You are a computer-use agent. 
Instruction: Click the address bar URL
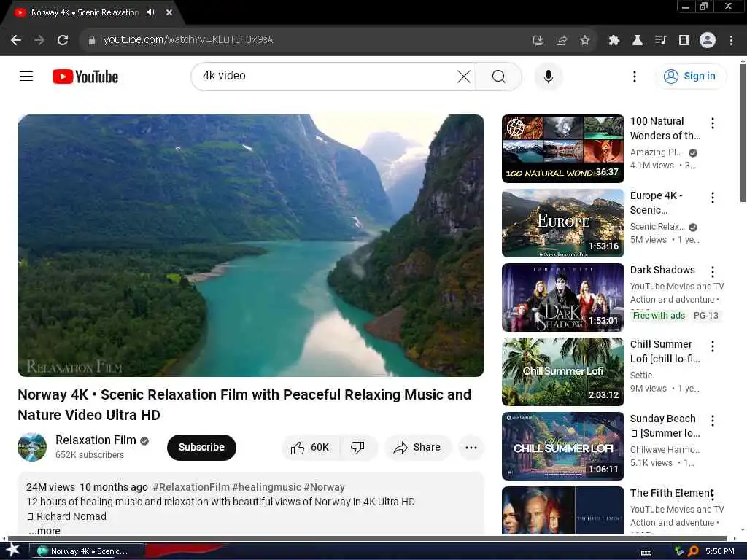187,40
